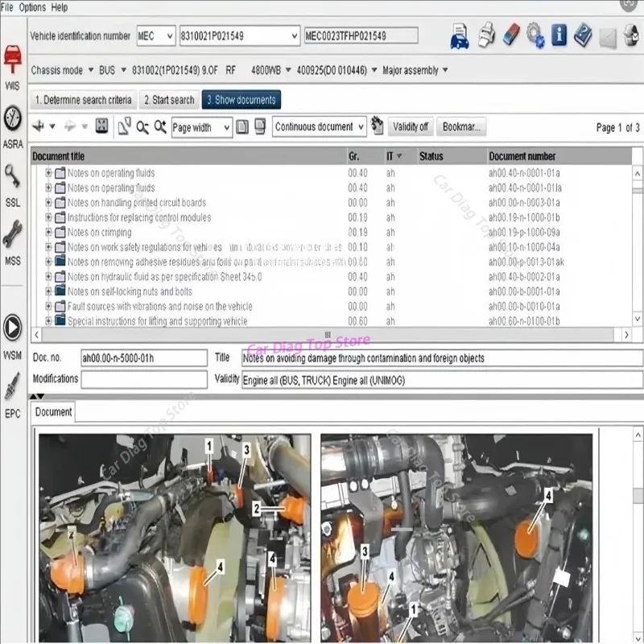This screenshot has height=644, width=644.
Task: Open the back arrow history dropdown
Action: coord(52,126)
